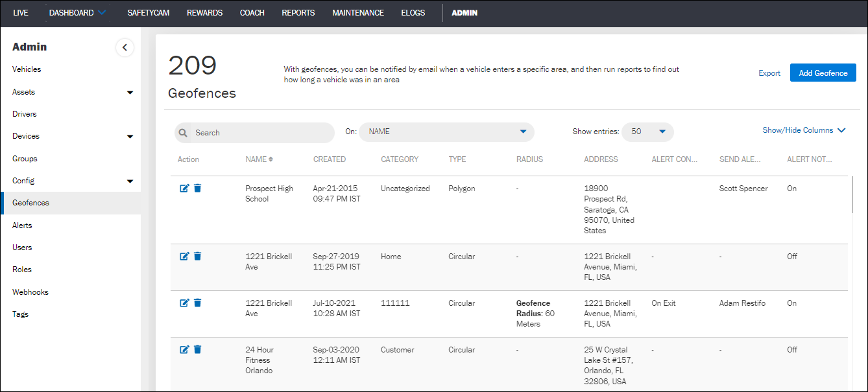The height and width of the screenshot is (392, 868).
Task: Expand the Assets submenu arrow
Action: [130, 92]
